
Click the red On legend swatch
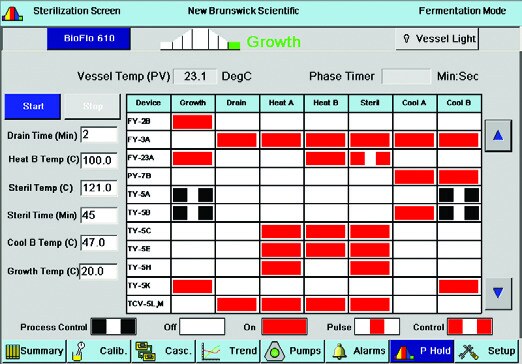284,327
